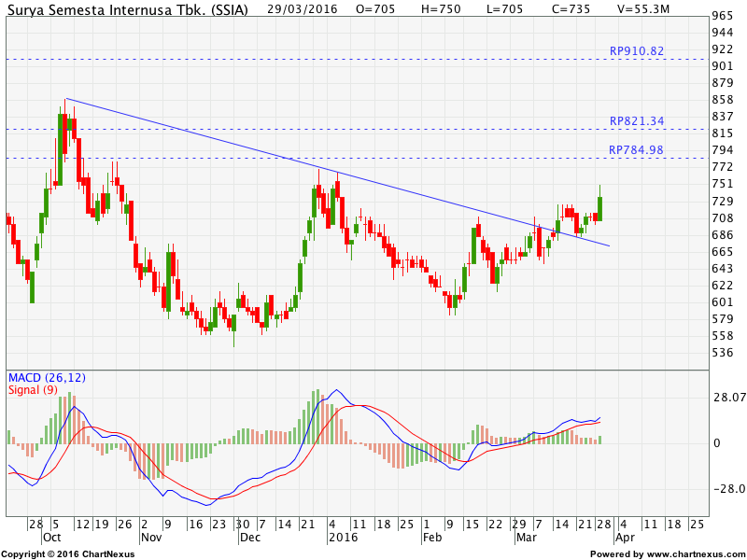
Task: Select the Open price value O=705
Action: coord(375,11)
